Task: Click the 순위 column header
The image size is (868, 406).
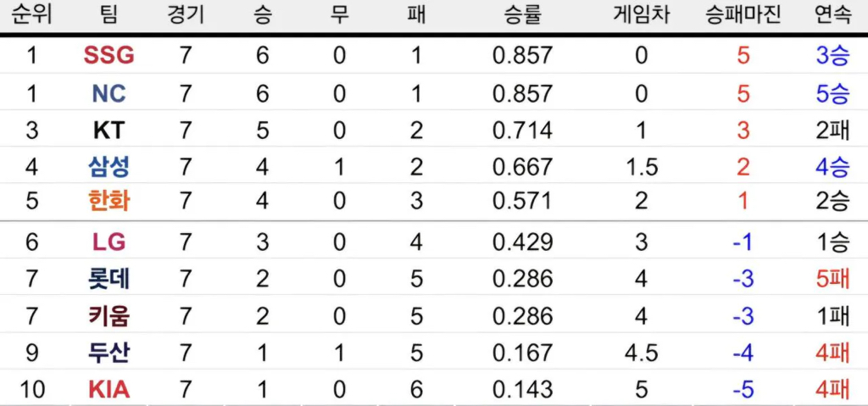Action: click(x=31, y=14)
